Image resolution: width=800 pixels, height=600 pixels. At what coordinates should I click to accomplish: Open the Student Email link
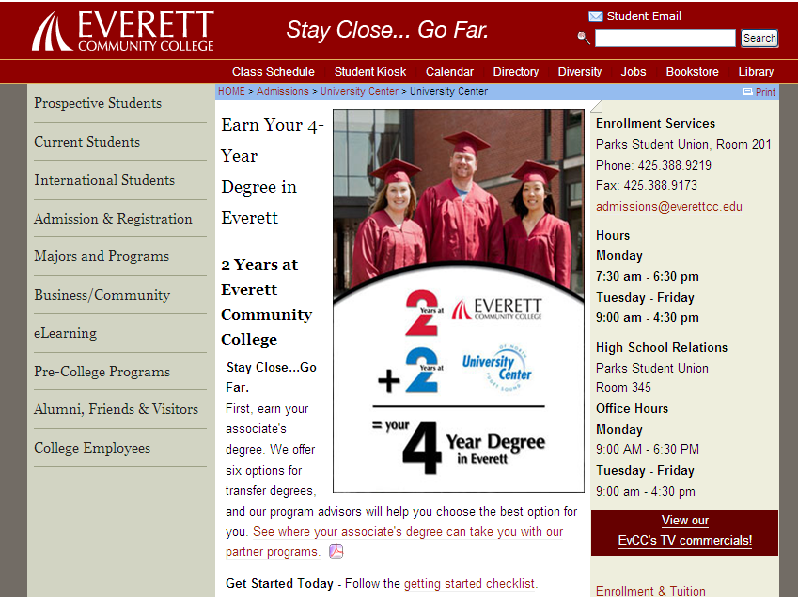pos(644,16)
